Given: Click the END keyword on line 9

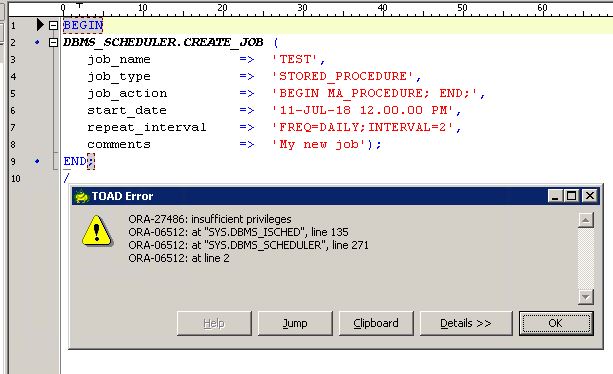Looking at the screenshot, I should pyautogui.click(x=75, y=161).
